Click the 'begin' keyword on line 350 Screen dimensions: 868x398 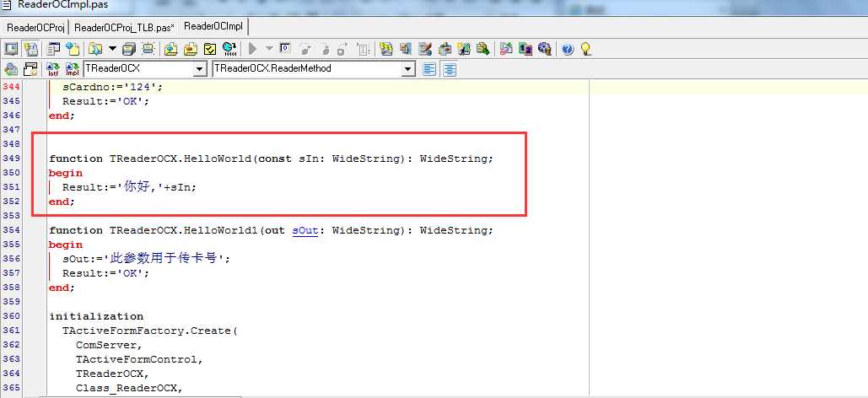tap(66, 173)
